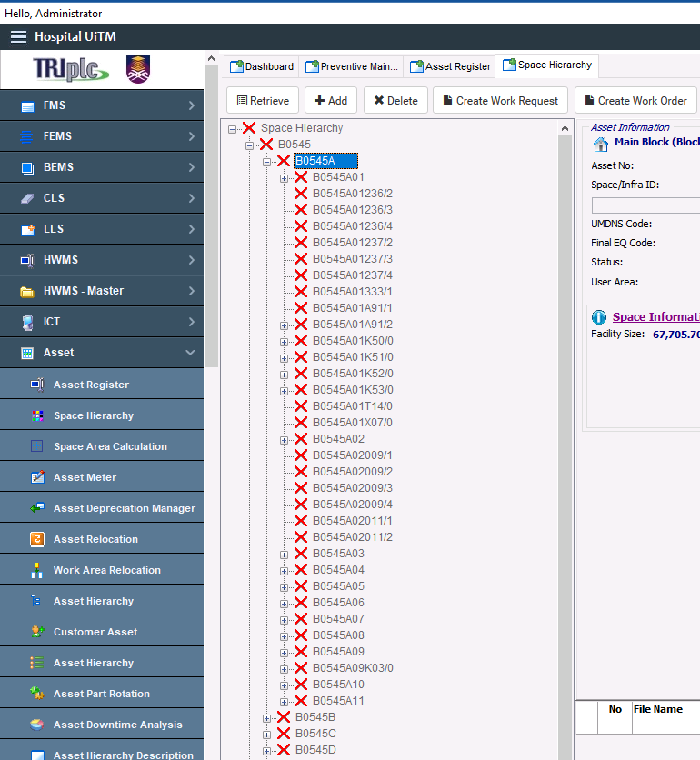
Task: Open the Dashboard tab
Action: [262, 66]
